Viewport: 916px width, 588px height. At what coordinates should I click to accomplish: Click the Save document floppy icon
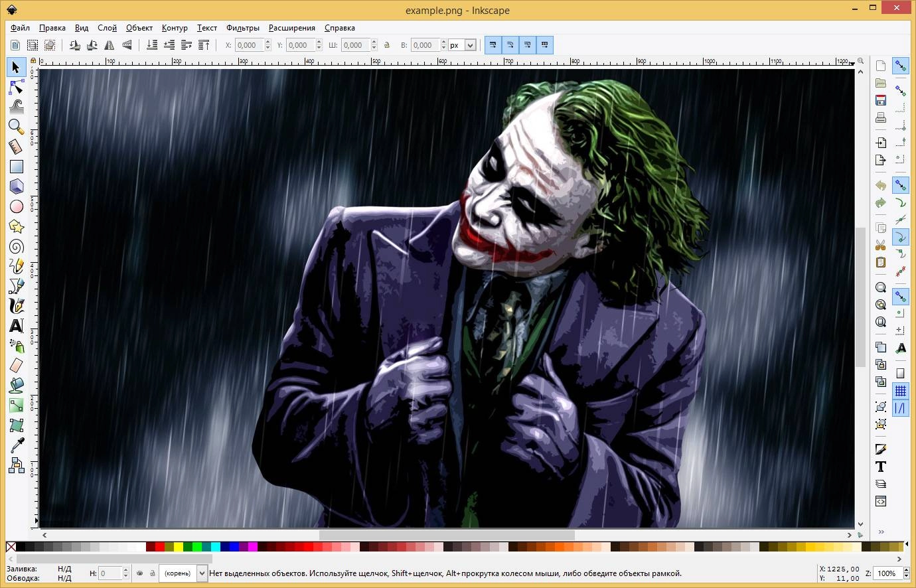[x=881, y=100]
